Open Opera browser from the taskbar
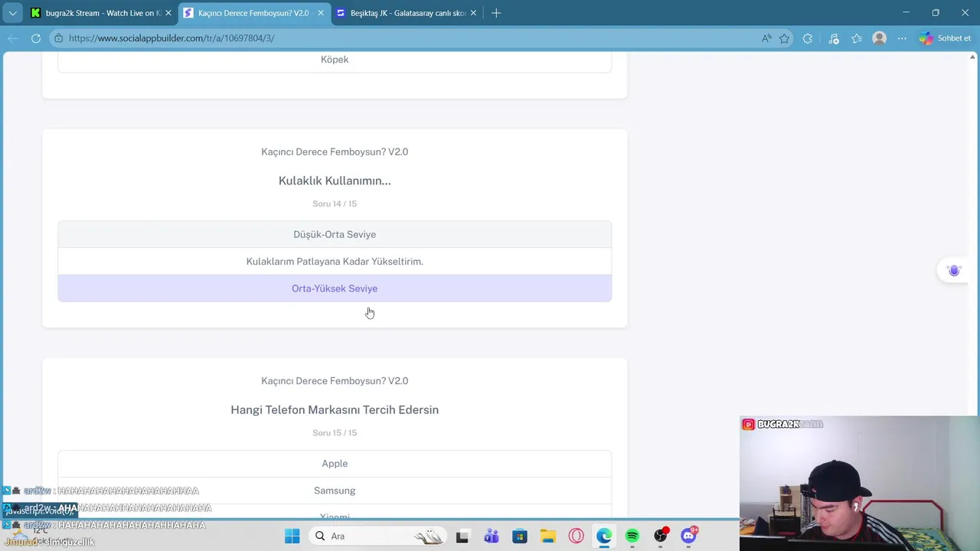Image resolution: width=980 pixels, height=551 pixels. 576,536
